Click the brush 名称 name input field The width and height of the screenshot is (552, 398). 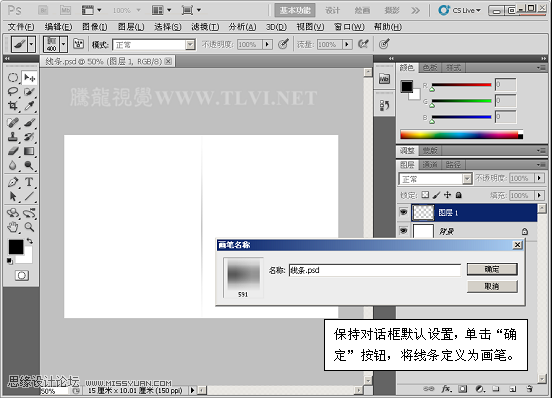click(x=375, y=270)
